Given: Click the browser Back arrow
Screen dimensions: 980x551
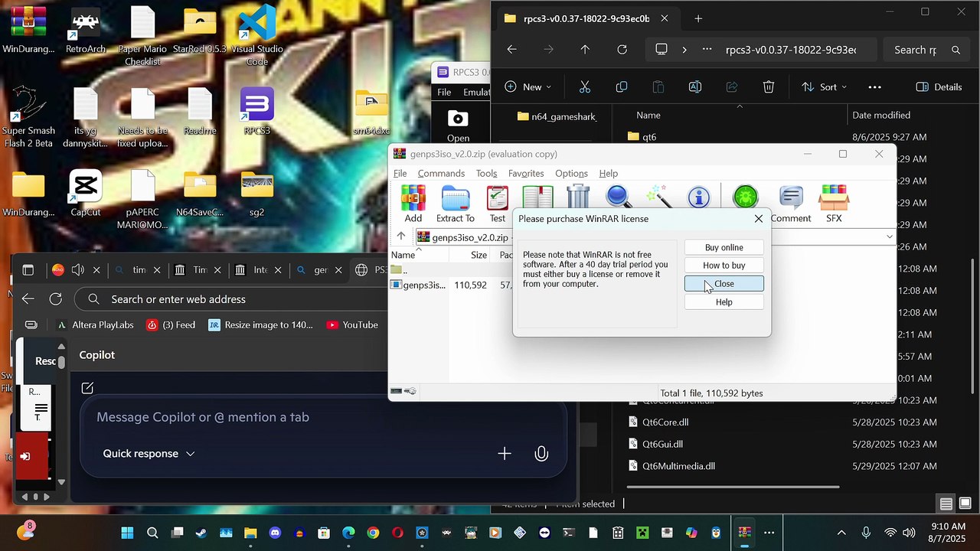Looking at the screenshot, I should coord(28,299).
